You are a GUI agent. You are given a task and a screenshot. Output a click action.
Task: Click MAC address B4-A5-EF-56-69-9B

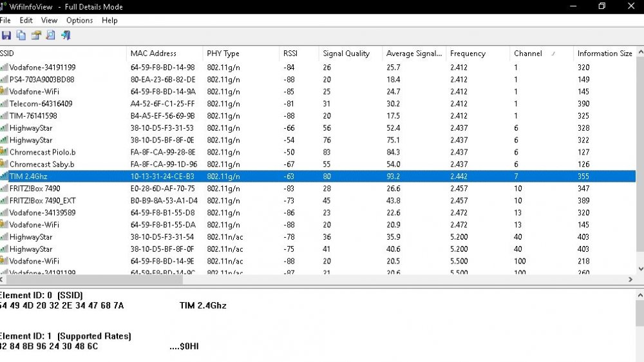point(163,116)
